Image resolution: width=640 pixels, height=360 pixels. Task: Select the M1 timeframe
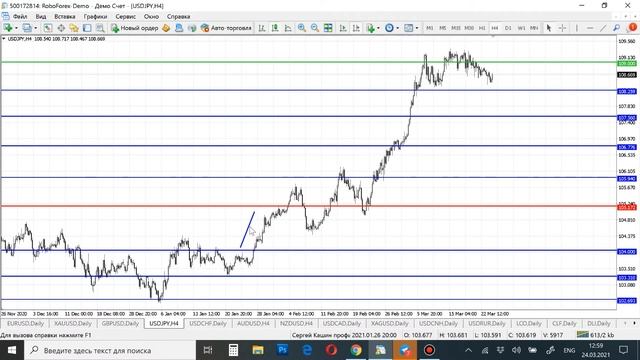coord(430,28)
